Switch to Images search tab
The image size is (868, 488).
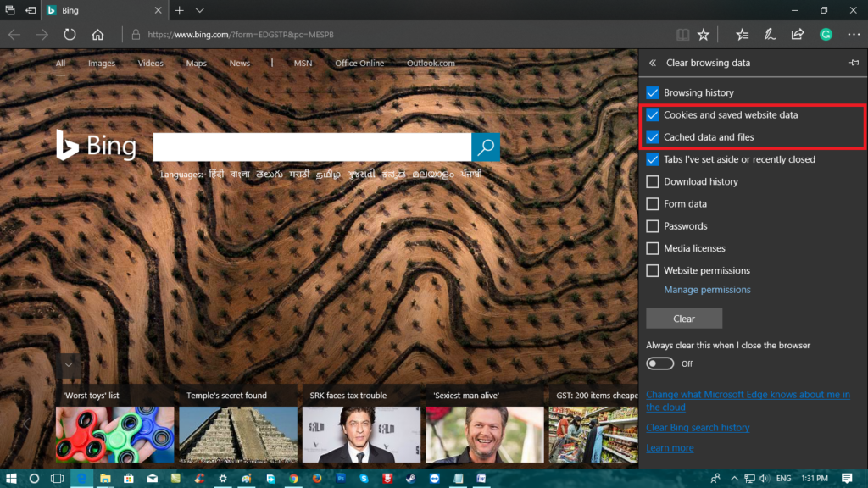(102, 63)
